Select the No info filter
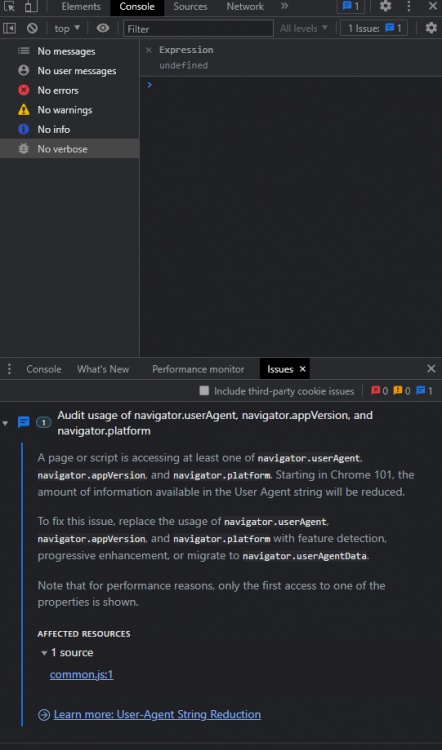Viewport: 442px width, 750px height. (x=69, y=130)
